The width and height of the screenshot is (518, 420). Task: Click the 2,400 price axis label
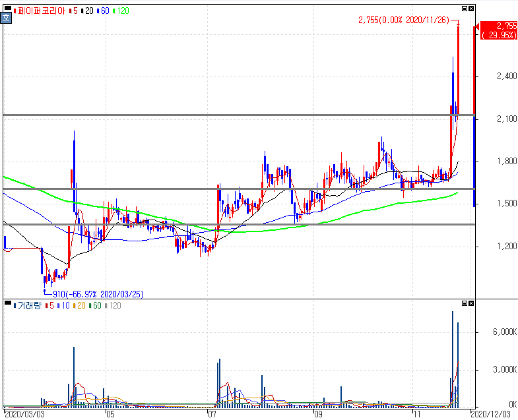pyautogui.click(x=506, y=76)
